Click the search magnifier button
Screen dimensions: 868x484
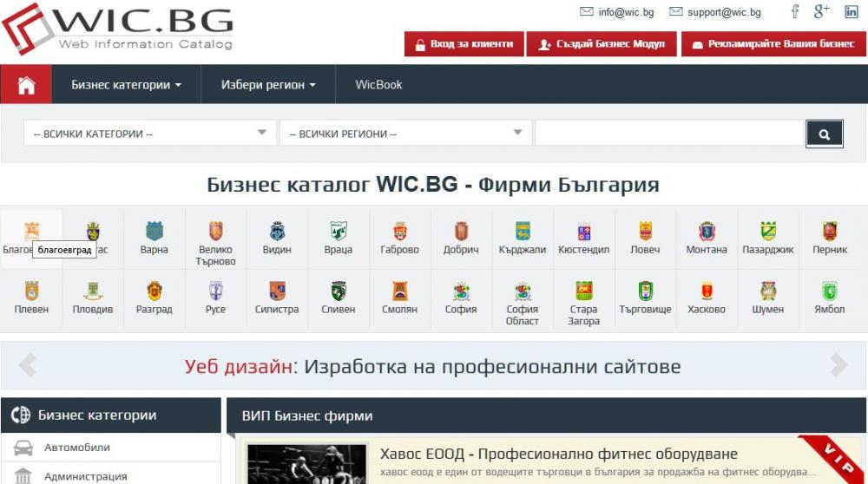[x=825, y=134]
